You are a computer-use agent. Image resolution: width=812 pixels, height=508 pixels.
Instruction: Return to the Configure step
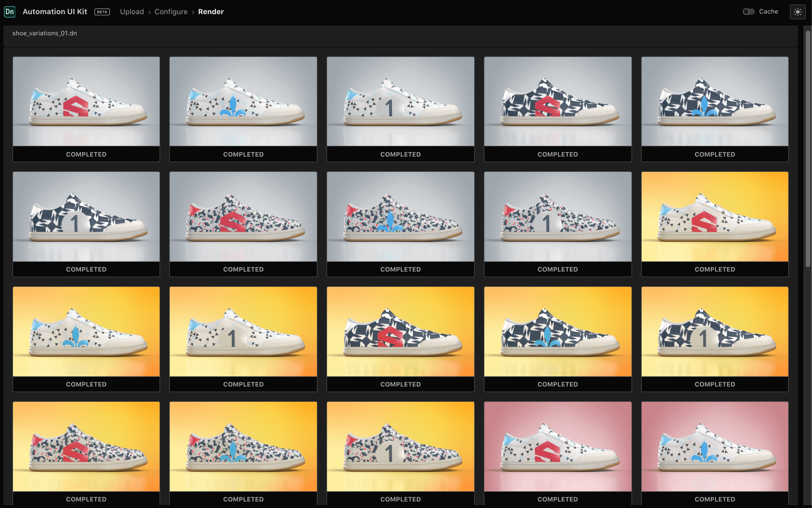point(171,11)
